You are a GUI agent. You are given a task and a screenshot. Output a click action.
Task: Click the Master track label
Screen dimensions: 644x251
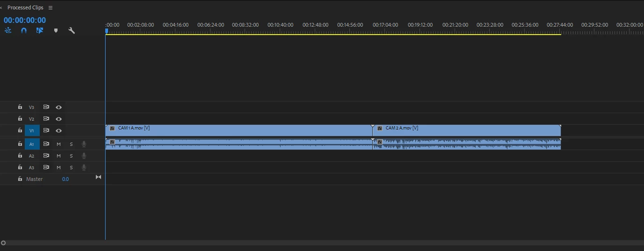(x=34, y=179)
